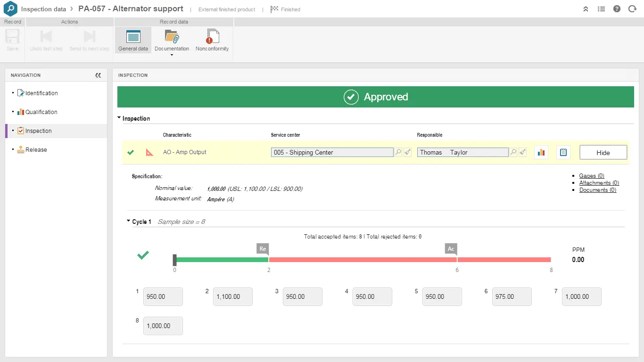
Task: Open the Documentation dropdown arrow
Action: (172, 55)
